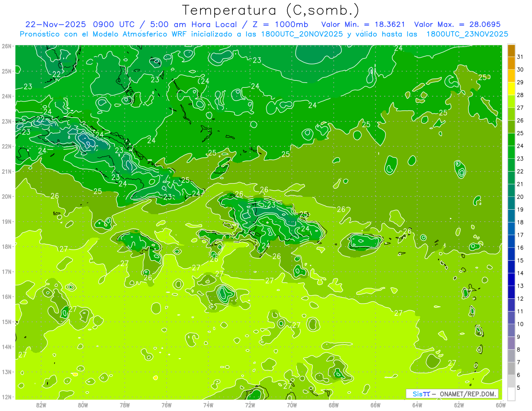This screenshot has width=532, height=411.
Task: Click the colorbar scale label 12
Action: click(x=520, y=298)
